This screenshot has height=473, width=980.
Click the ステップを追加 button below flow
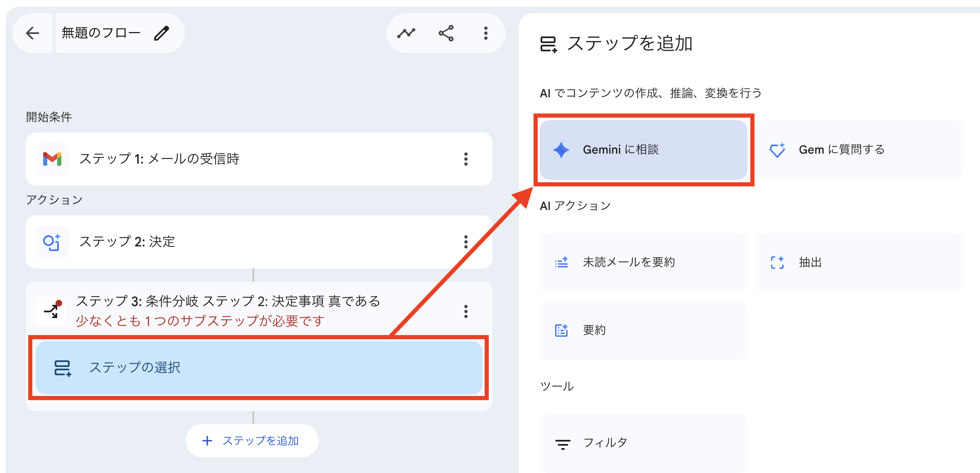[x=252, y=441]
